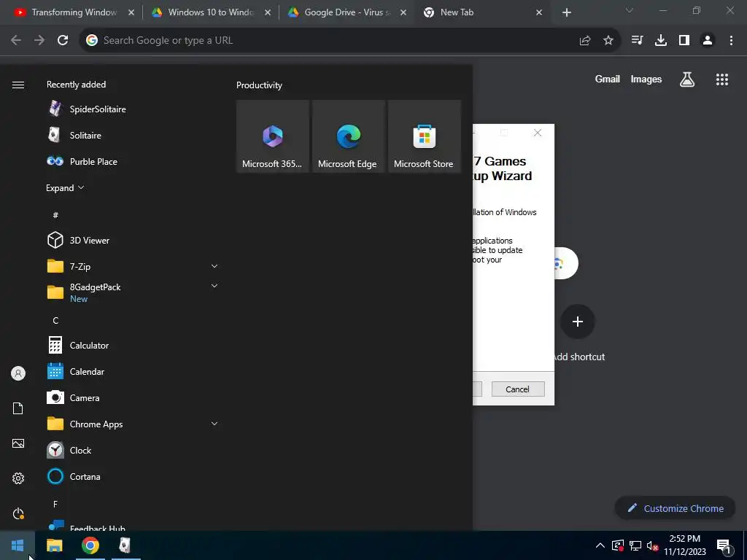
Task: Expand the Recently added list
Action: tap(65, 187)
